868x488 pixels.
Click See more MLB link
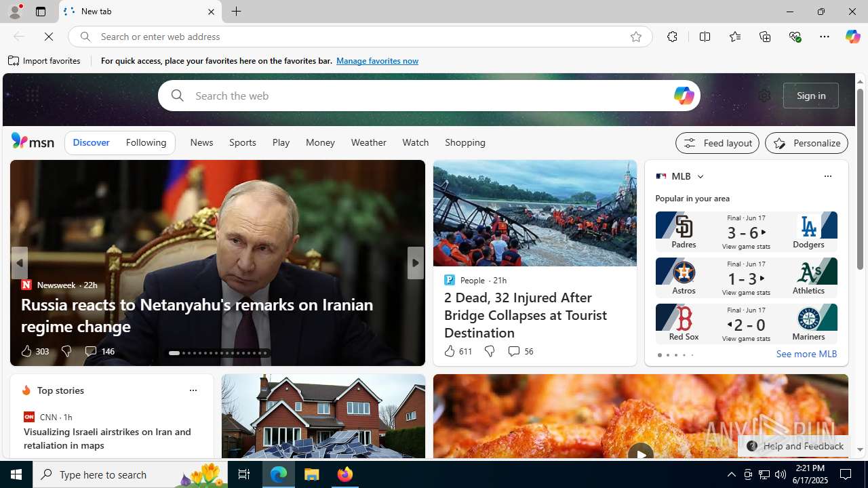806,354
